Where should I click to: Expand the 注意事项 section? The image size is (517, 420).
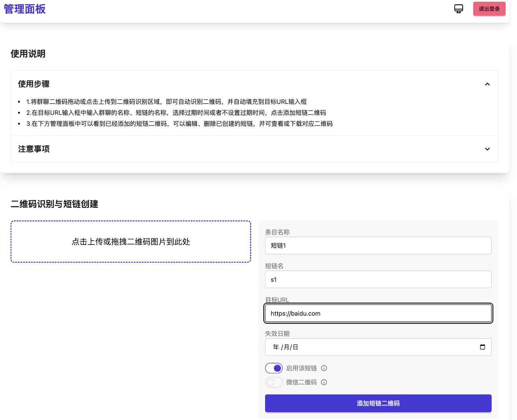[487, 149]
